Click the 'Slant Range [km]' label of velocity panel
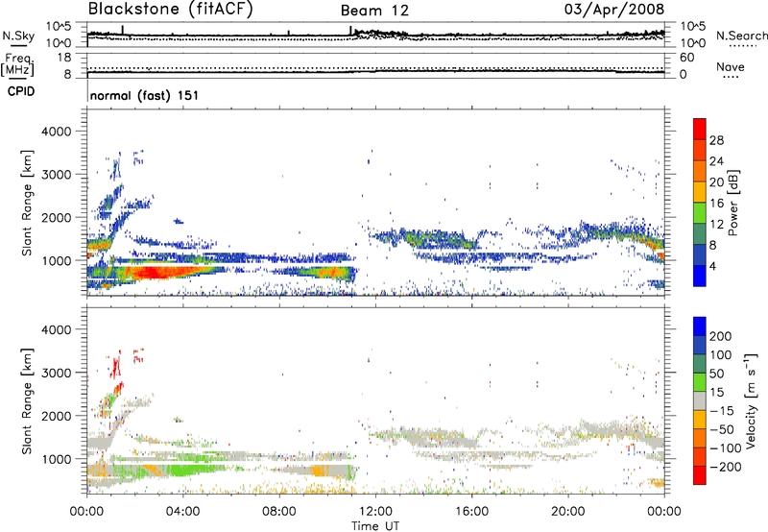This screenshot has height=532, width=768. (x=27, y=401)
